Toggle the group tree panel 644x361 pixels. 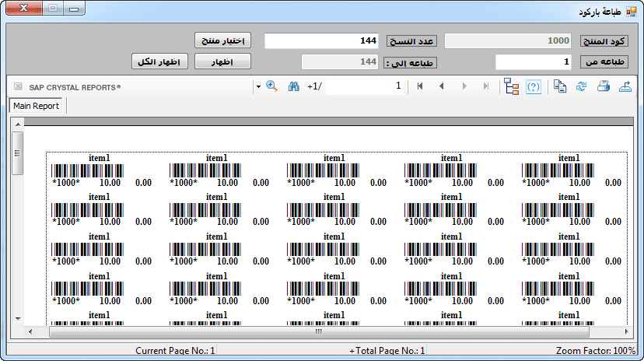511,86
